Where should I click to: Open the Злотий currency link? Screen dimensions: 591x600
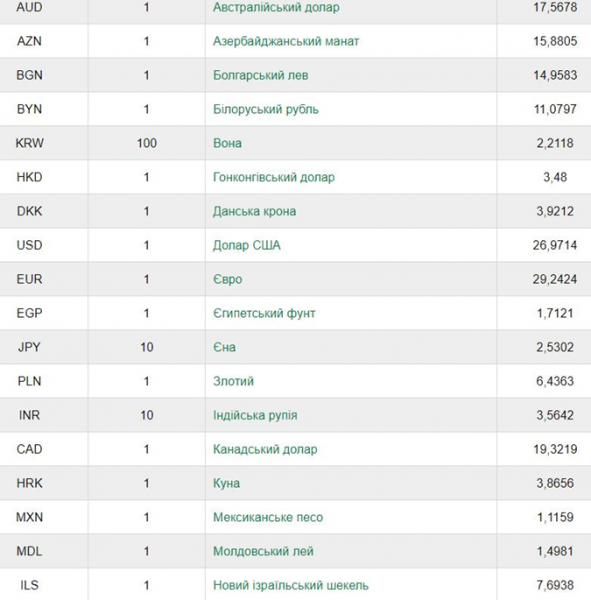coord(233,382)
